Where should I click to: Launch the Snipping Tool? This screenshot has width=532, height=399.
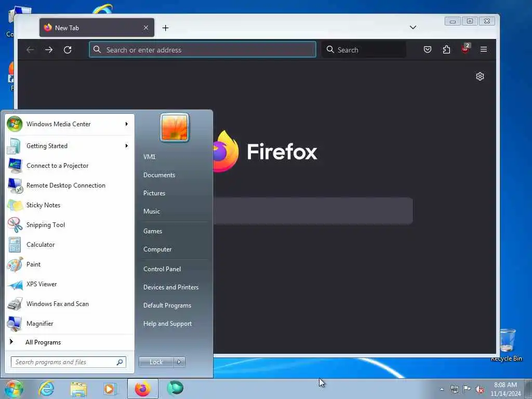[x=70, y=224]
